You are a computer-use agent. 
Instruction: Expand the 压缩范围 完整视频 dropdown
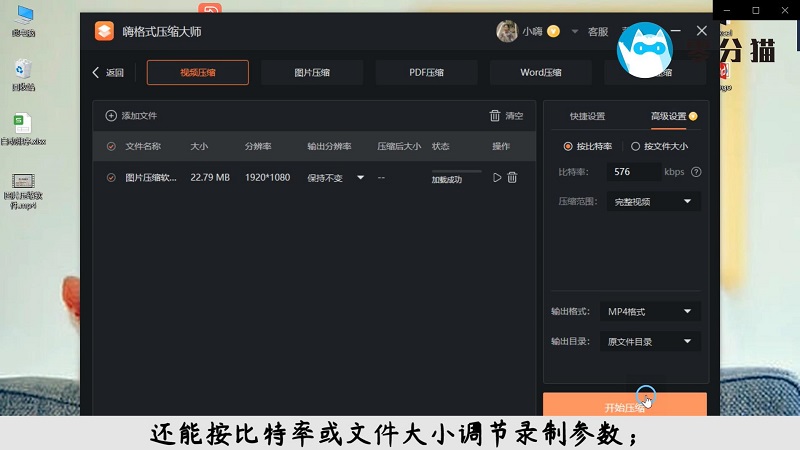[x=650, y=201]
